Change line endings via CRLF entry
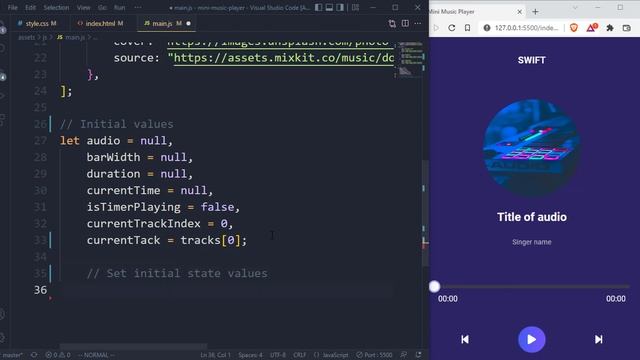The height and width of the screenshot is (360, 640). coord(300,355)
